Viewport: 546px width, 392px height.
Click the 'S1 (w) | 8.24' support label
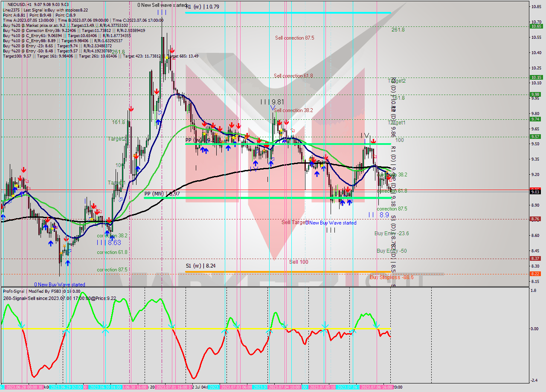[200, 265]
